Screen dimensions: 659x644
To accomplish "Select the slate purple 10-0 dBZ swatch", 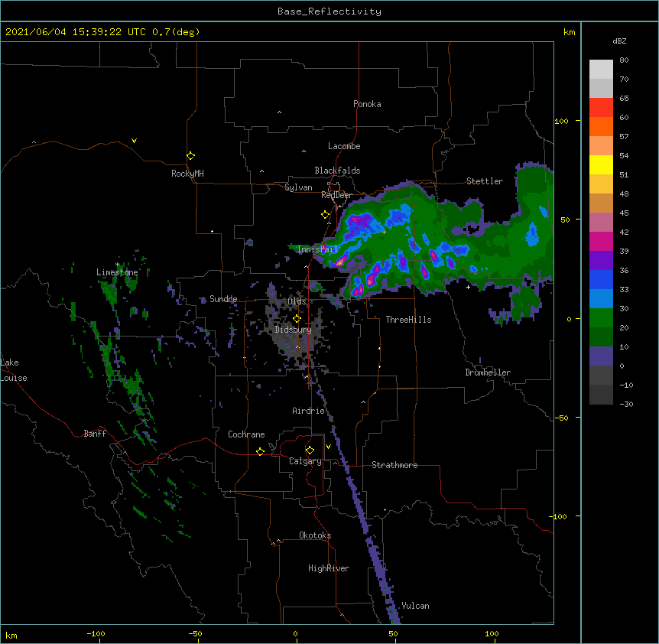I will (601, 356).
